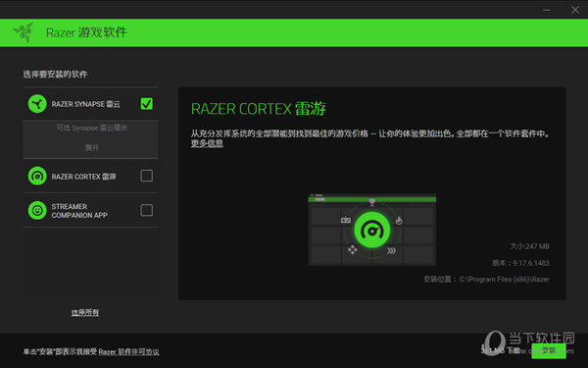
Task: Click the Razer snake logo in header
Action: [x=24, y=32]
